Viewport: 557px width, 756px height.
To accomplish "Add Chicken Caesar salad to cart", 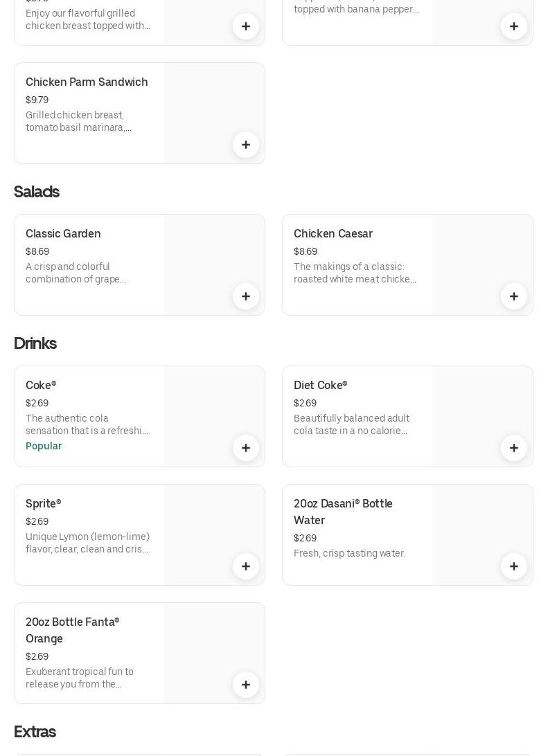I will [514, 296].
